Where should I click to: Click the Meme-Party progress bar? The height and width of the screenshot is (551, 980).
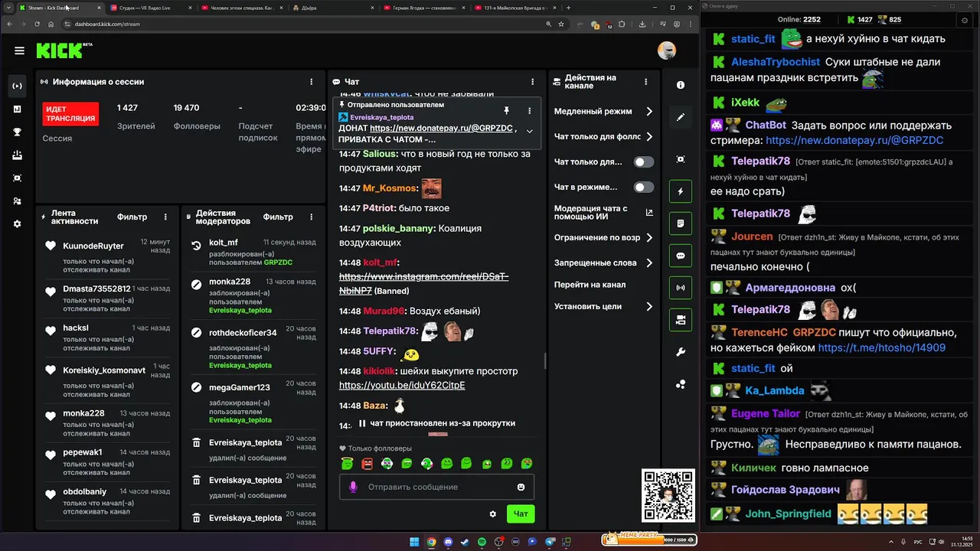[649, 540]
